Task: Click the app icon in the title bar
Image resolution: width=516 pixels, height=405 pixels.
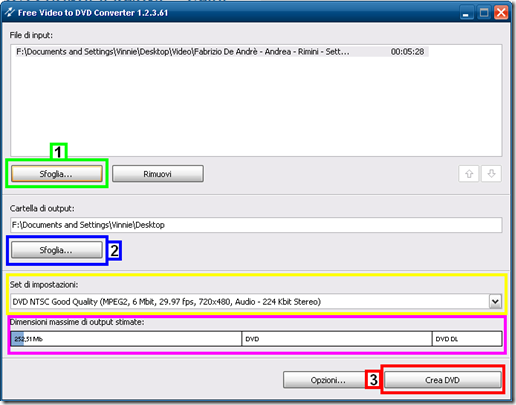Action: (10, 12)
